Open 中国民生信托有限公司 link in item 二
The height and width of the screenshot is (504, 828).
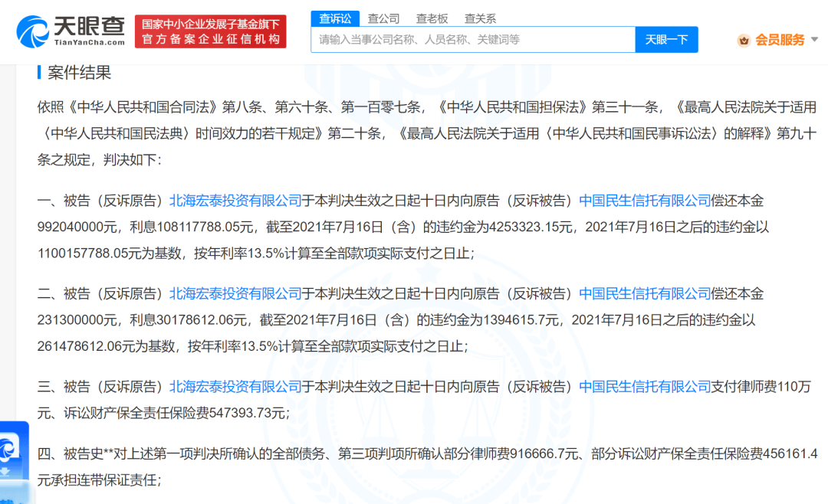tap(645, 293)
